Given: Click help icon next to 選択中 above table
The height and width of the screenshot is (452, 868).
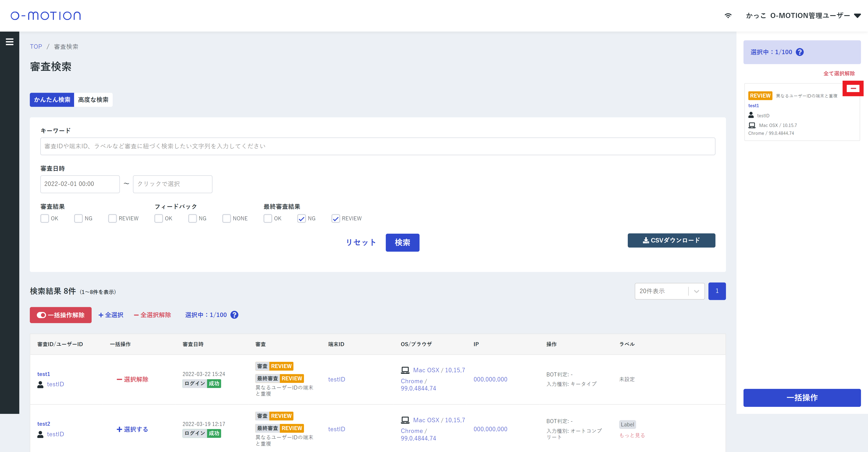Looking at the screenshot, I should 234,315.
